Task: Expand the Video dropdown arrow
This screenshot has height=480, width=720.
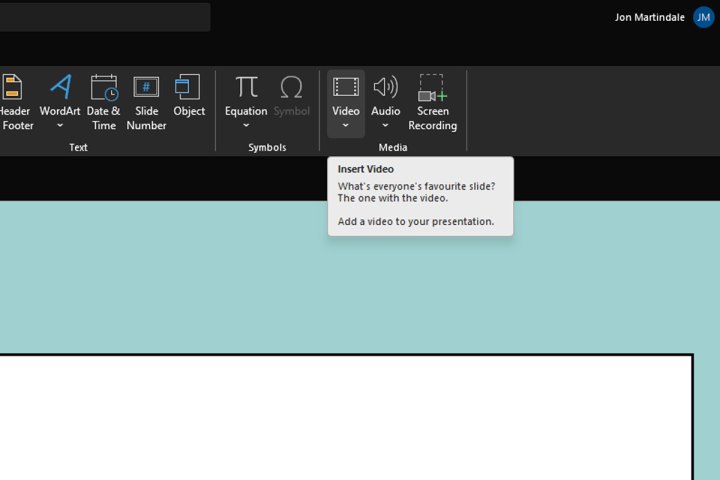Action: click(345, 125)
